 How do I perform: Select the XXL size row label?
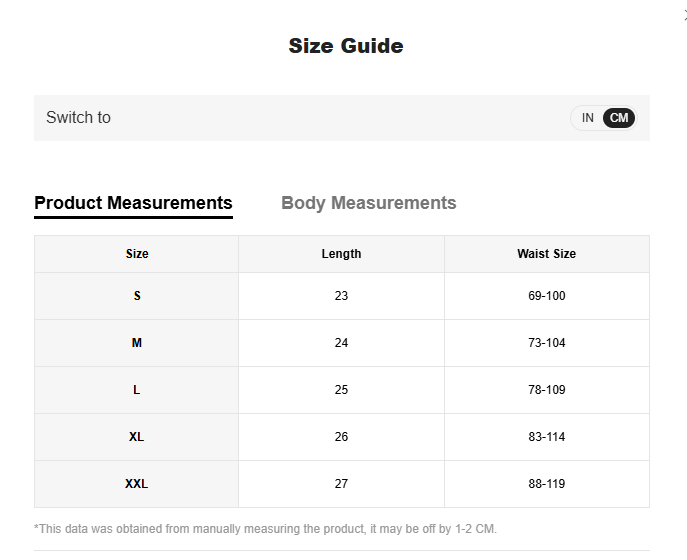click(137, 484)
